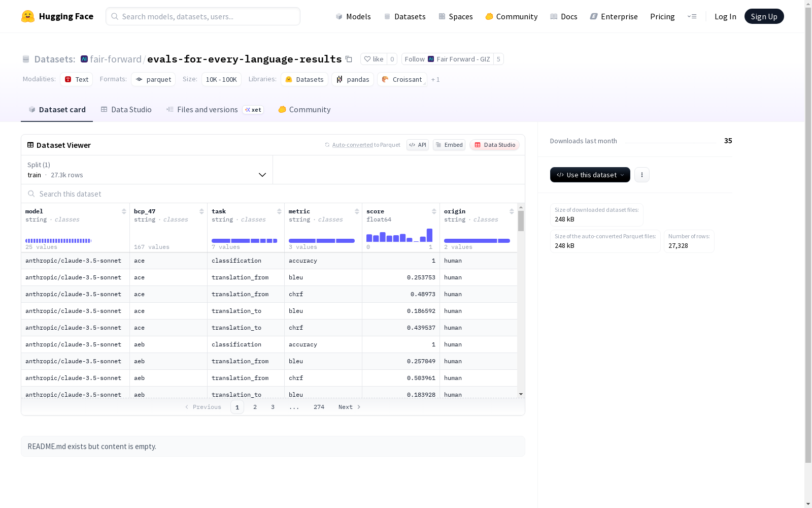Click the Search models, datasets, users field

(x=203, y=16)
